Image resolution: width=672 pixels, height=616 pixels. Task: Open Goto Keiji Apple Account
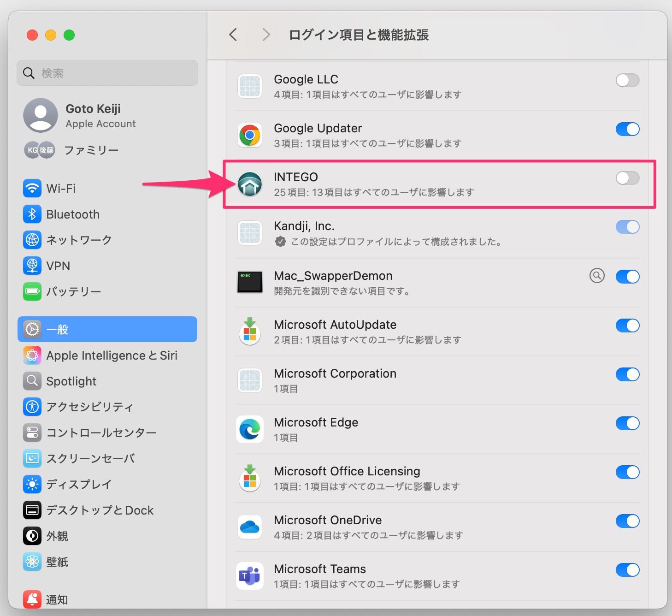pos(107,115)
